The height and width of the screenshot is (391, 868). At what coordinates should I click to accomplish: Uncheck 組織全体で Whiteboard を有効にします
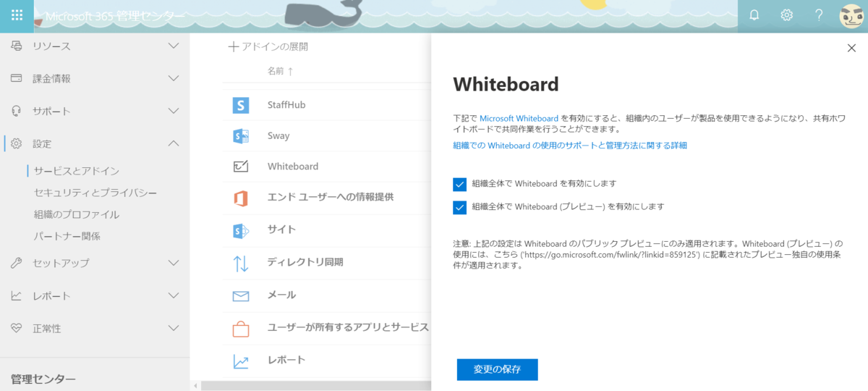point(459,184)
